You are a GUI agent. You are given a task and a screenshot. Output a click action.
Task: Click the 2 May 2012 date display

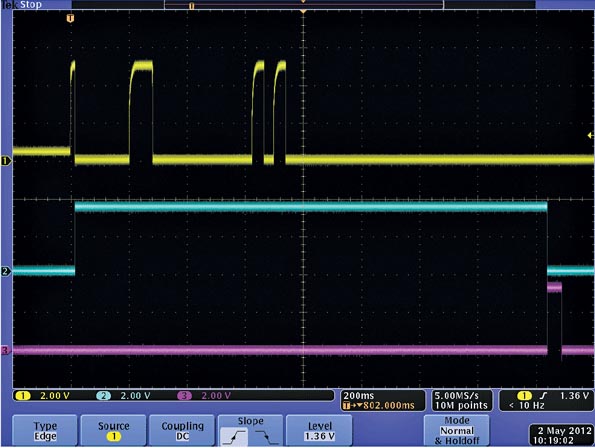click(x=565, y=431)
